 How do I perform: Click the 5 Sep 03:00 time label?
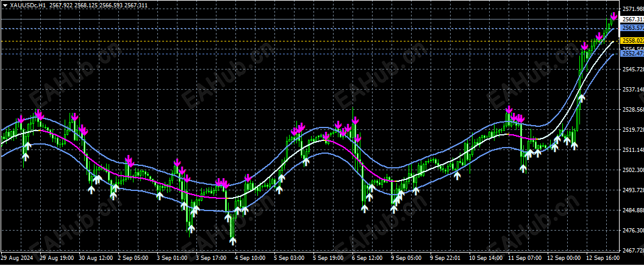(x=289, y=258)
